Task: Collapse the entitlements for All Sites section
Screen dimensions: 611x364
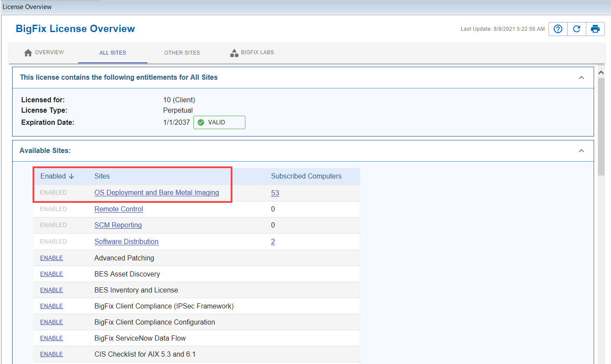Action: click(x=581, y=78)
